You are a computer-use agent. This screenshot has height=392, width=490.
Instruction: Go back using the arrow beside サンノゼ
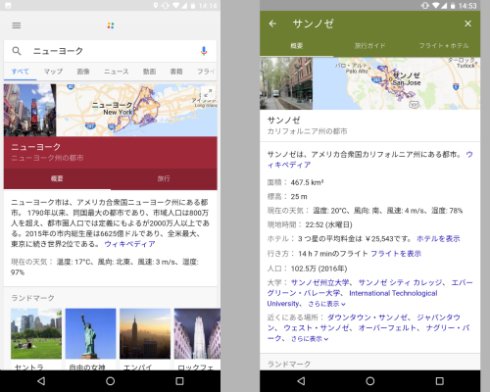(x=272, y=24)
